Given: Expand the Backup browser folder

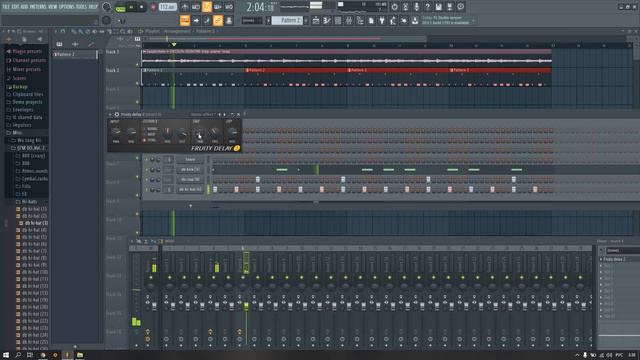Looking at the screenshot, I should point(20,87).
